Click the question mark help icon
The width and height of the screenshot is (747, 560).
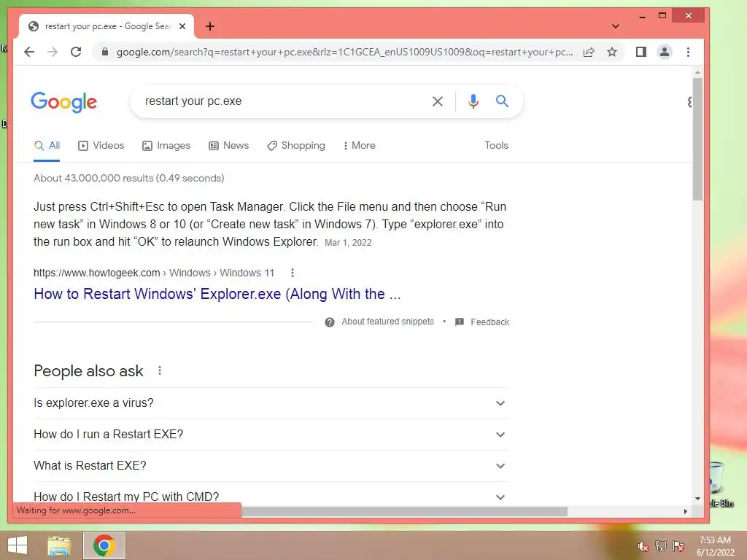click(x=330, y=322)
